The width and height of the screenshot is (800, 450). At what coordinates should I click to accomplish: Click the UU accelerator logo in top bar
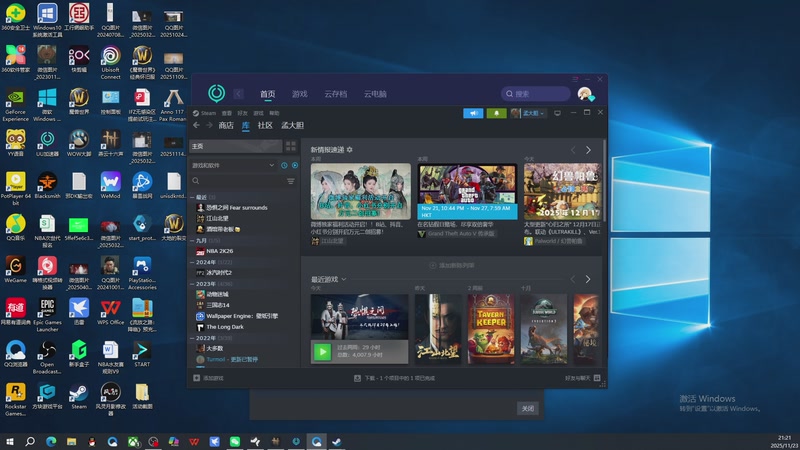pos(217,93)
